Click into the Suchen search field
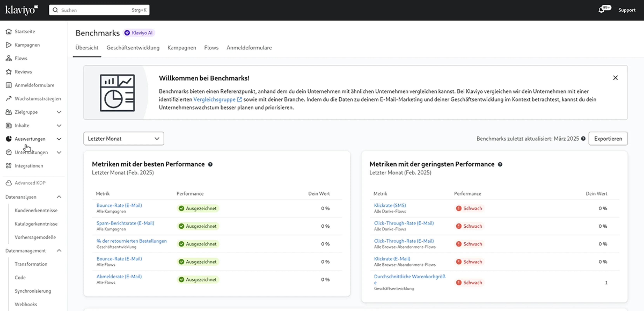This screenshot has width=644, height=311. pos(95,10)
